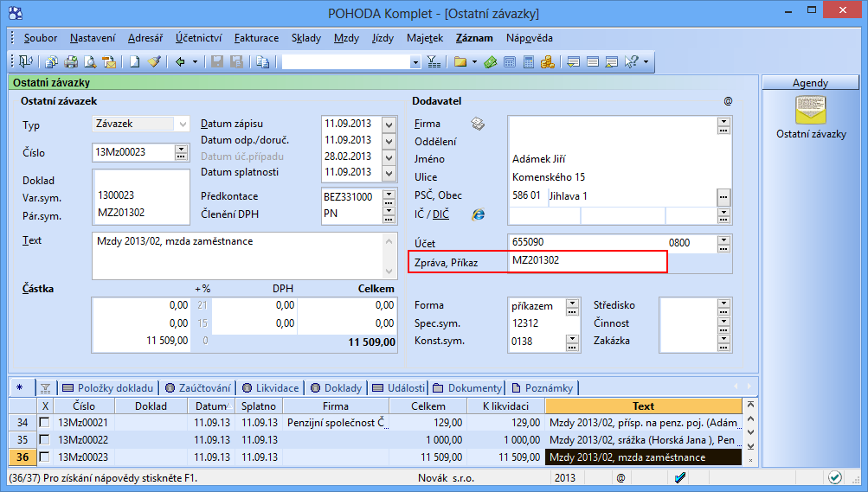Image resolution: width=868 pixels, height=492 pixels.
Task: Click the send by e-mail envelope icon
Action: click(x=109, y=62)
